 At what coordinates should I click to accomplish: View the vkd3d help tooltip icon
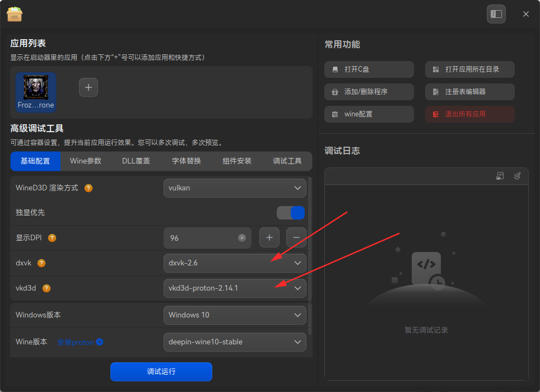pos(46,288)
